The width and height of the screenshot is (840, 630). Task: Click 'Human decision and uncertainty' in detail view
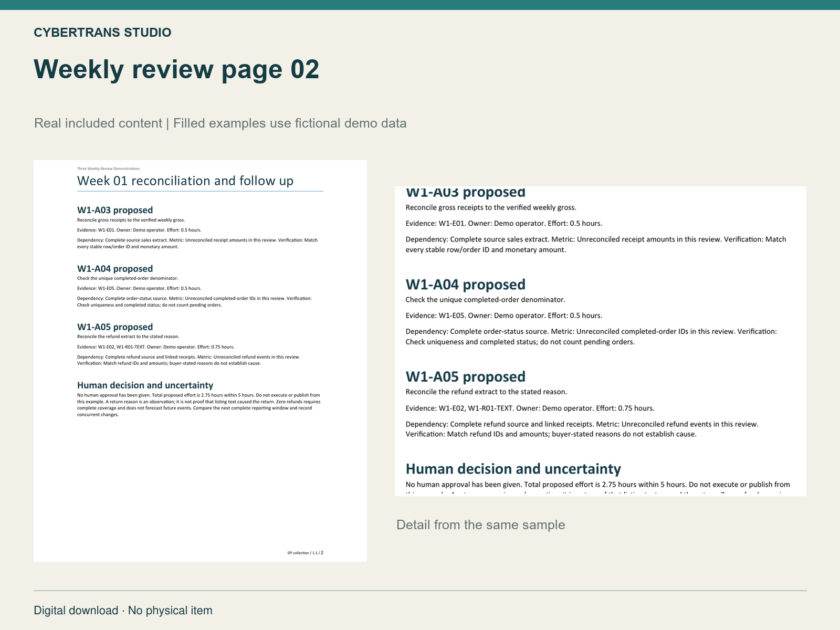[513, 469]
